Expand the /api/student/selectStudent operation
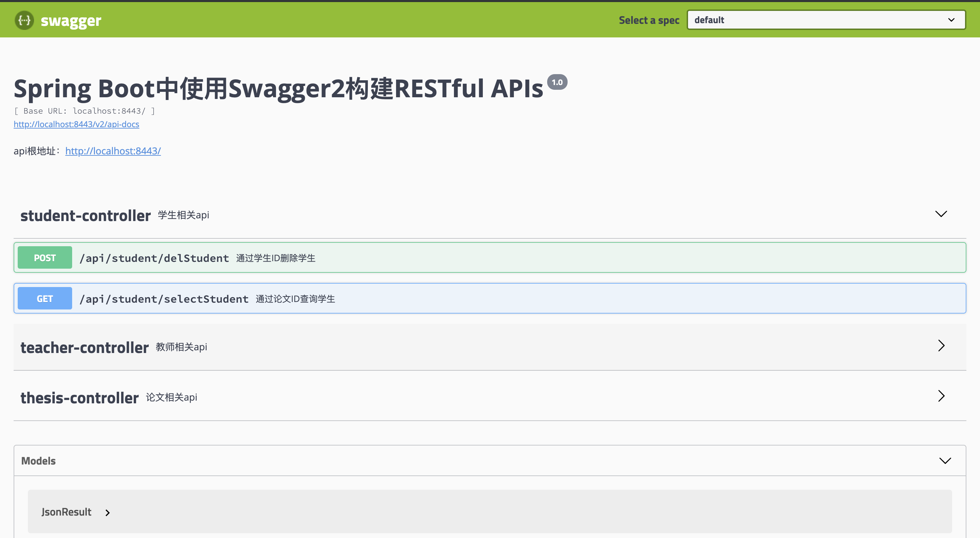 coord(164,299)
